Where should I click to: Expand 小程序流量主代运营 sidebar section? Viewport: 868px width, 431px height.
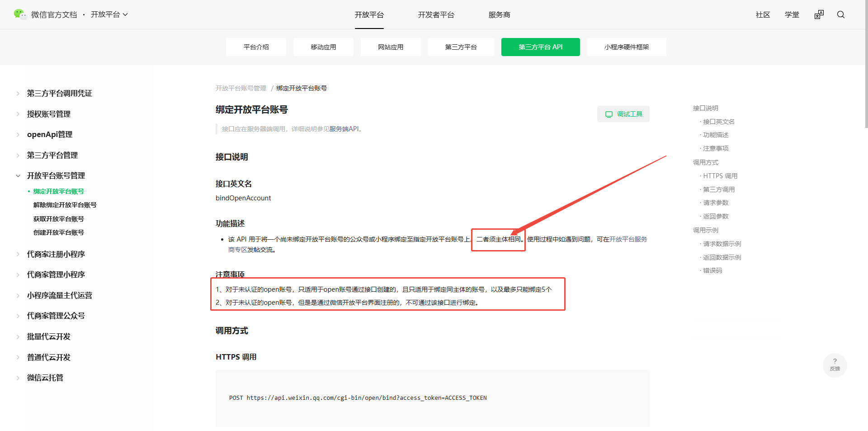point(59,295)
